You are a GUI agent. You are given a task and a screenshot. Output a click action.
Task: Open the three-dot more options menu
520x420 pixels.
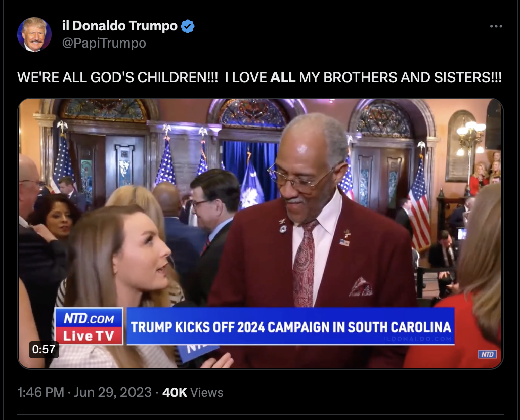click(x=496, y=26)
